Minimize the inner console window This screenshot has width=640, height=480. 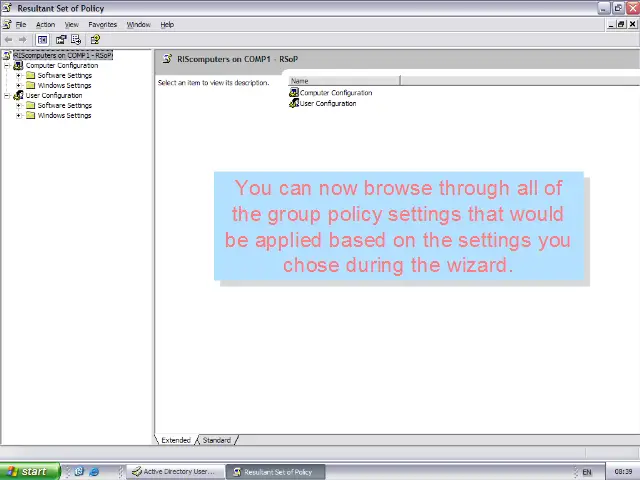pos(611,24)
